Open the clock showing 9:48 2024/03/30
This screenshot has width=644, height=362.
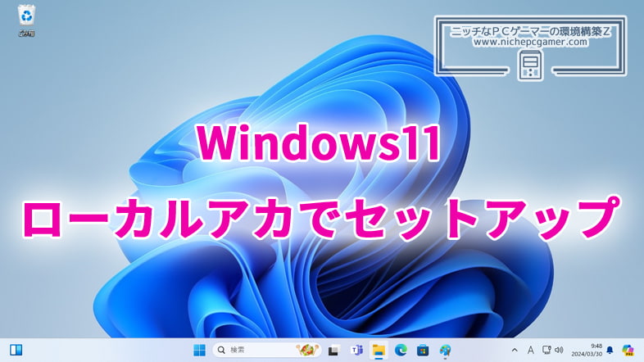point(587,350)
